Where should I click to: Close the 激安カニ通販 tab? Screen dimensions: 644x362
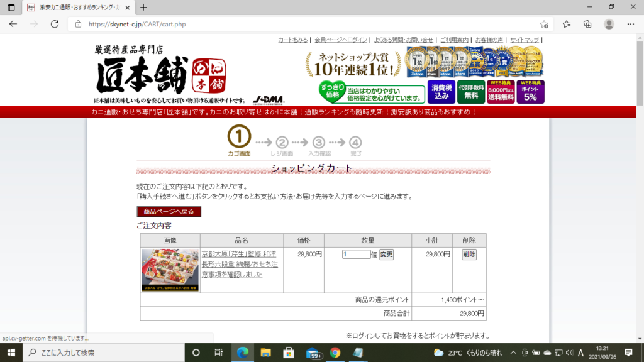(x=127, y=8)
